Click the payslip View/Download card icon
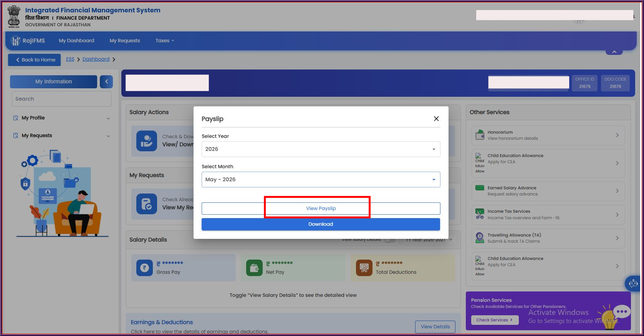Viewport: 644px width, 336px height. [x=147, y=141]
